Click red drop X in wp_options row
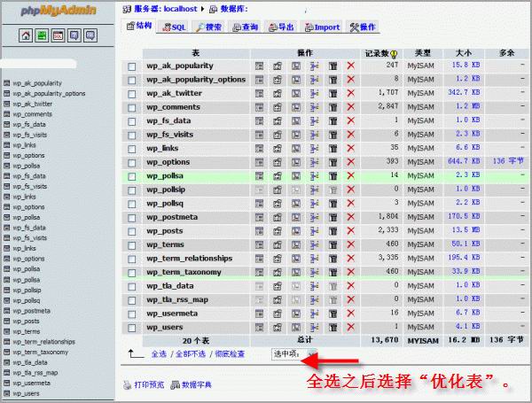Image resolution: width=532 pixels, height=403 pixels. [351, 162]
